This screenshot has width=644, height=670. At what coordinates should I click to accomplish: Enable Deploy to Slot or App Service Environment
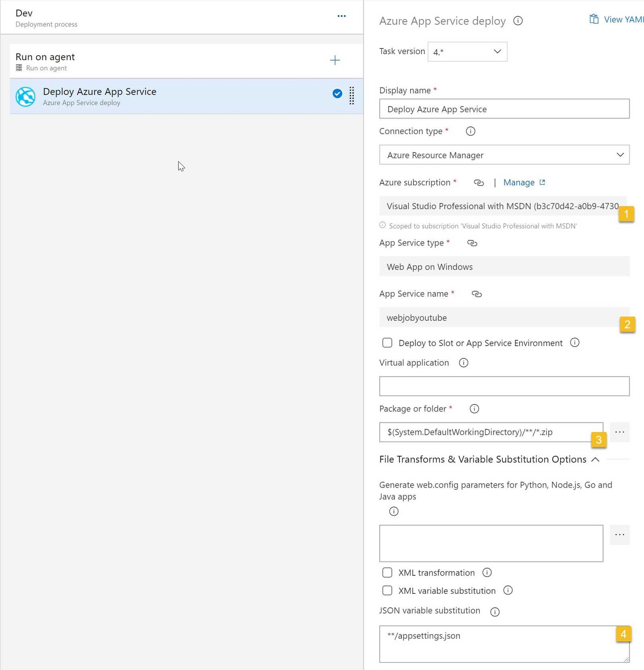[387, 343]
